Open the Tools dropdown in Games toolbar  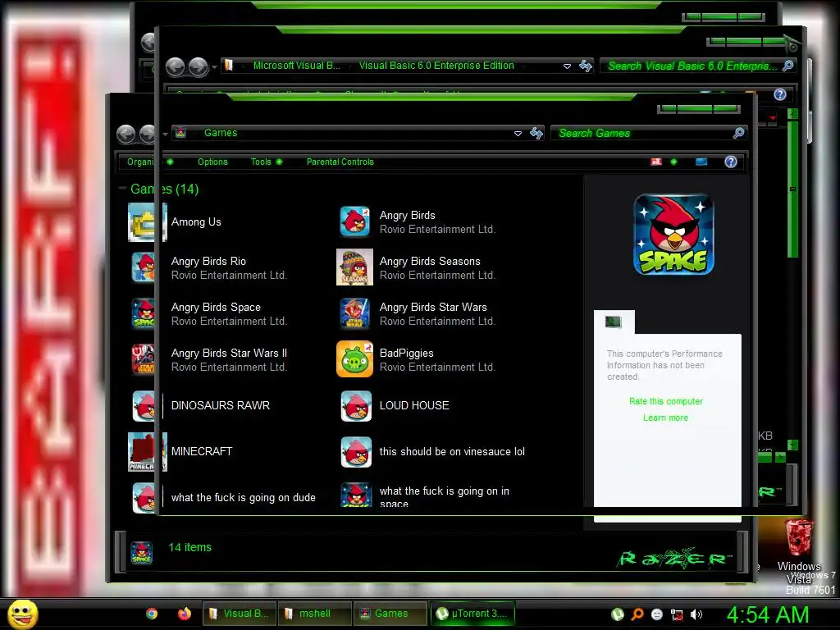pos(279,162)
